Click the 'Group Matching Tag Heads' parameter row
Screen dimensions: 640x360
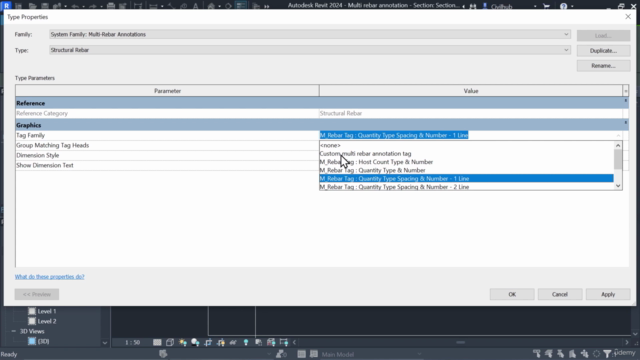click(167, 145)
